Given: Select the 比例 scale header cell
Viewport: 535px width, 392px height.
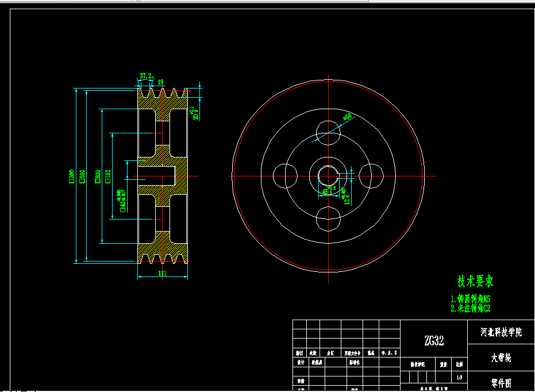Looking at the screenshot, I should pyautogui.click(x=459, y=364).
